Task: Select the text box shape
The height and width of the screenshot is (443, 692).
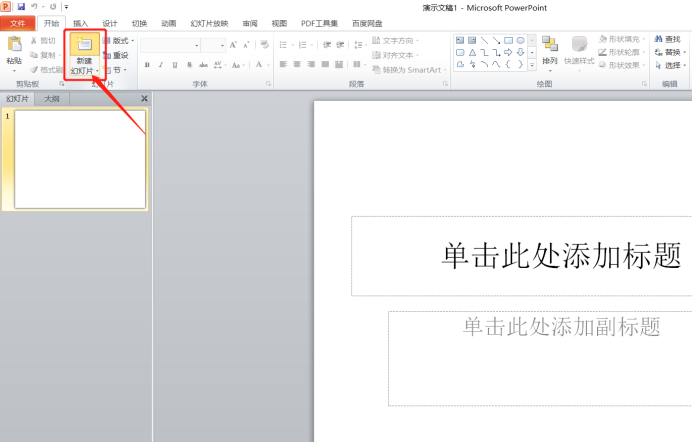Action: 460,41
